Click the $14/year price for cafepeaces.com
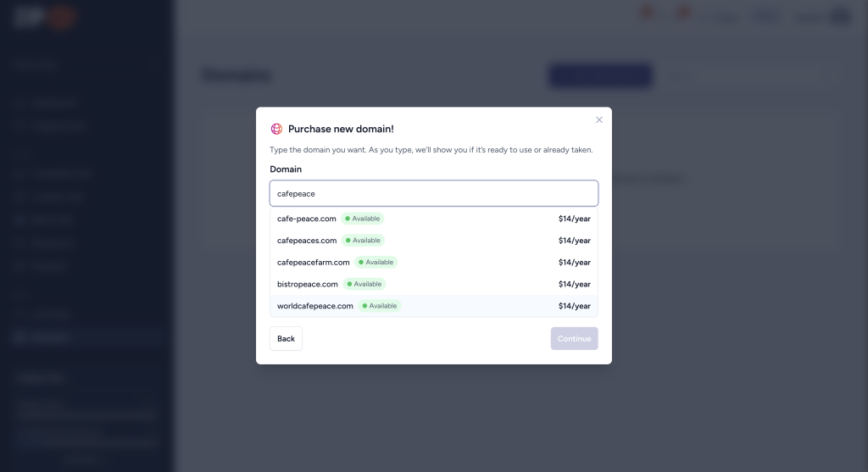 pos(574,241)
